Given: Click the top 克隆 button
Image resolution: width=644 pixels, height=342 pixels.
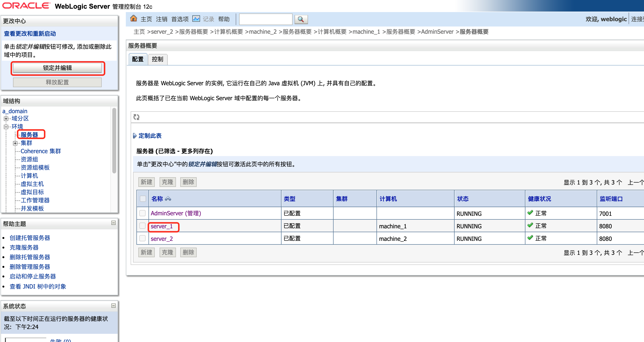Looking at the screenshot, I should click(x=168, y=182).
